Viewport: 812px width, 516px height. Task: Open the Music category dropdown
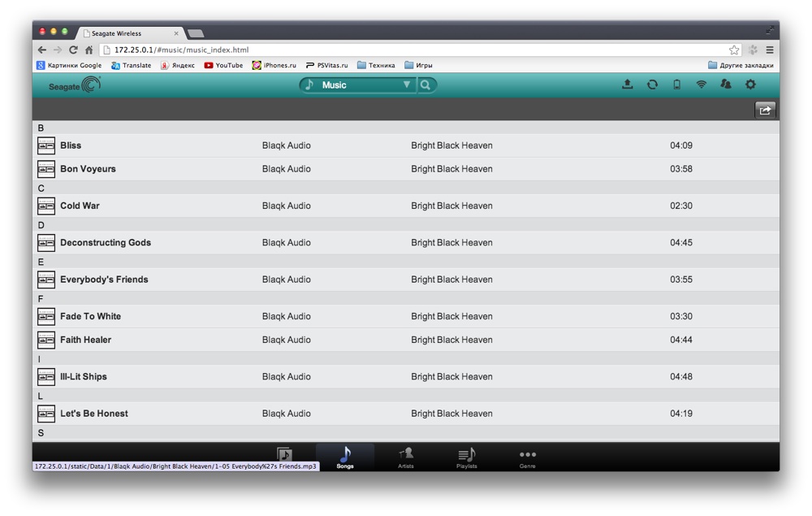pyautogui.click(x=358, y=85)
